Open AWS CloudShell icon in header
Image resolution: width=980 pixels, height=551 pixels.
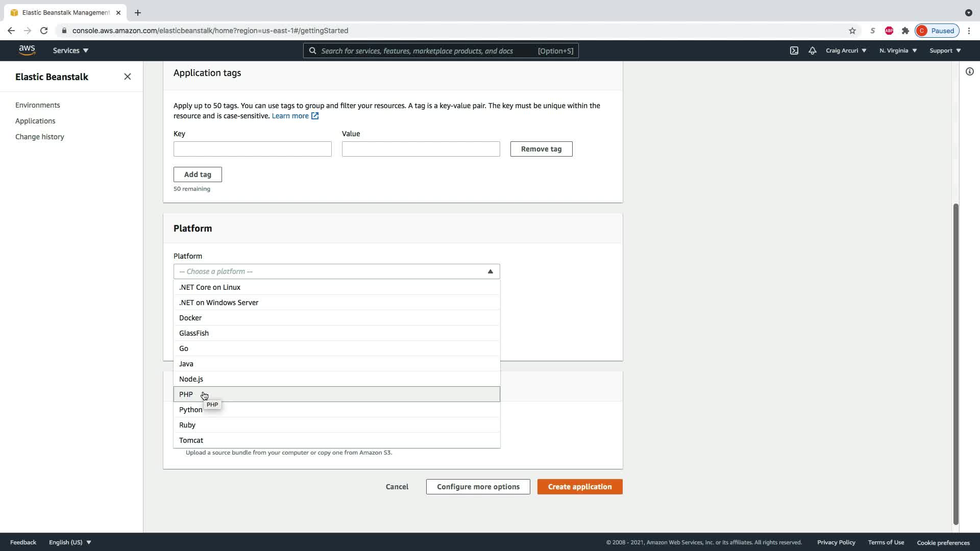794,51
